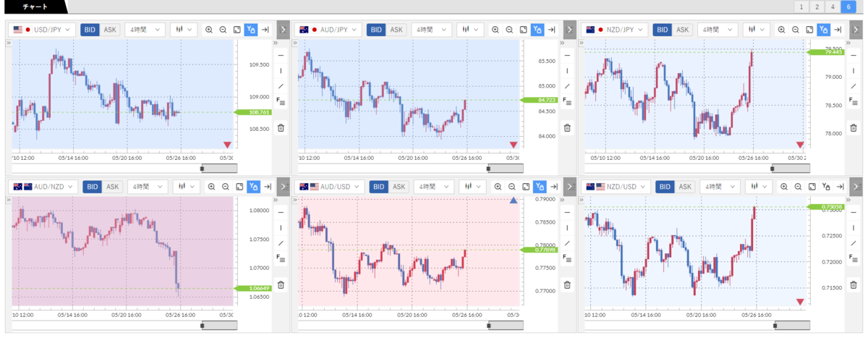Image resolution: width=868 pixels, height=338 pixels.
Task: Delete drawings on NZD/USD chart
Action: [x=853, y=285]
